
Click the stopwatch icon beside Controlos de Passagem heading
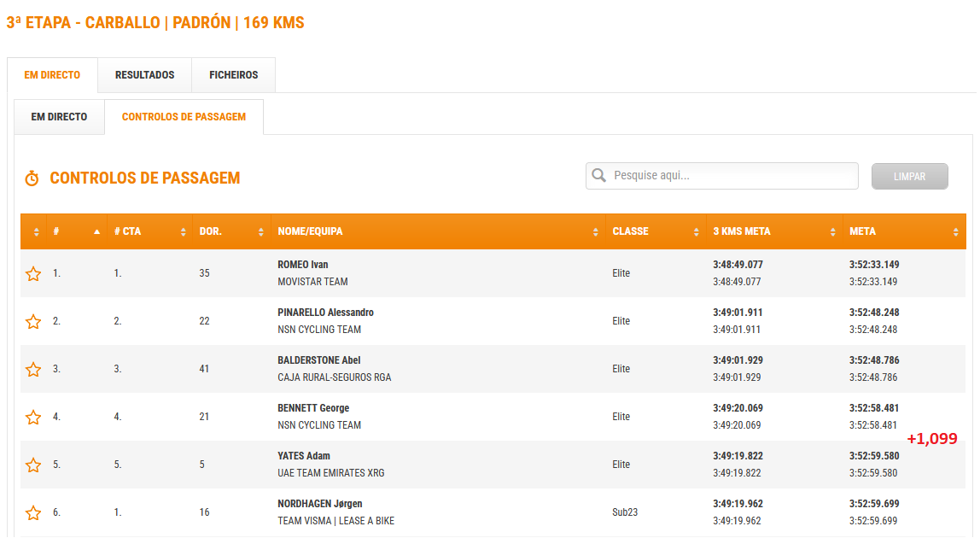point(32,178)
